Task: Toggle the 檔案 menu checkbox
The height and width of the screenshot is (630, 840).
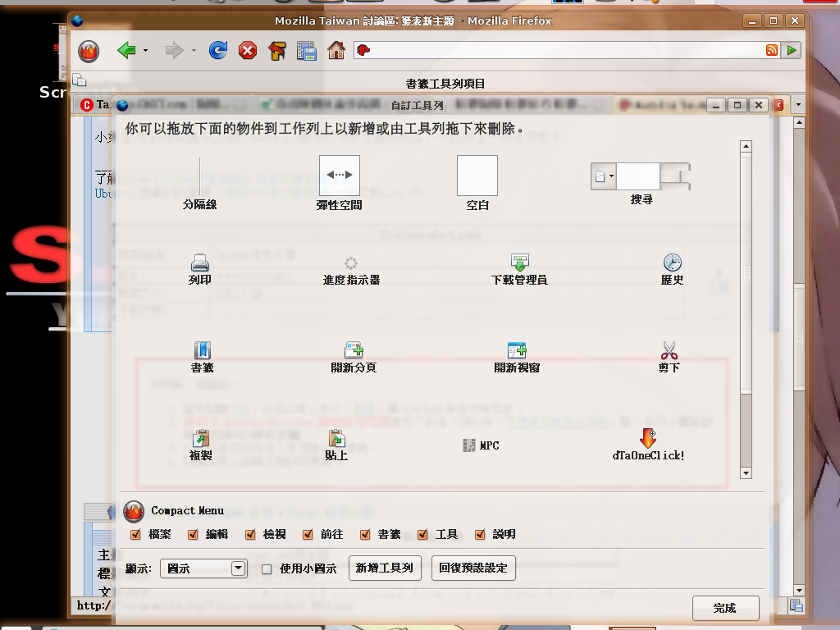Action: (x=135, y=534)
